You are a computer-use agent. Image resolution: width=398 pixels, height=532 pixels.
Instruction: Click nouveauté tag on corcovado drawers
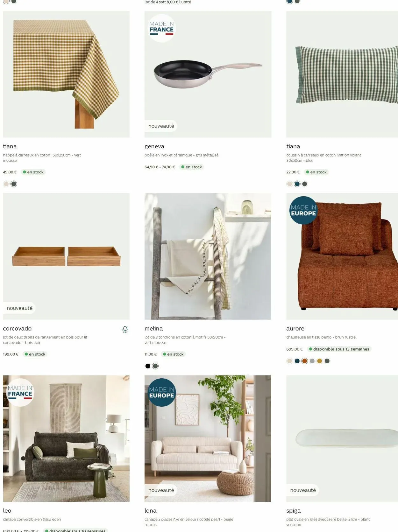tap(20, 308)
